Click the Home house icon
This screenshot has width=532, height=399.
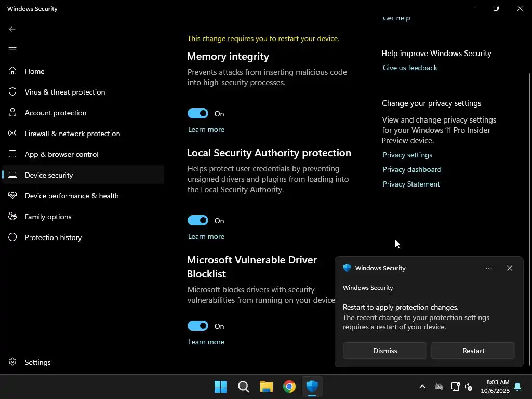pos(12,71)
